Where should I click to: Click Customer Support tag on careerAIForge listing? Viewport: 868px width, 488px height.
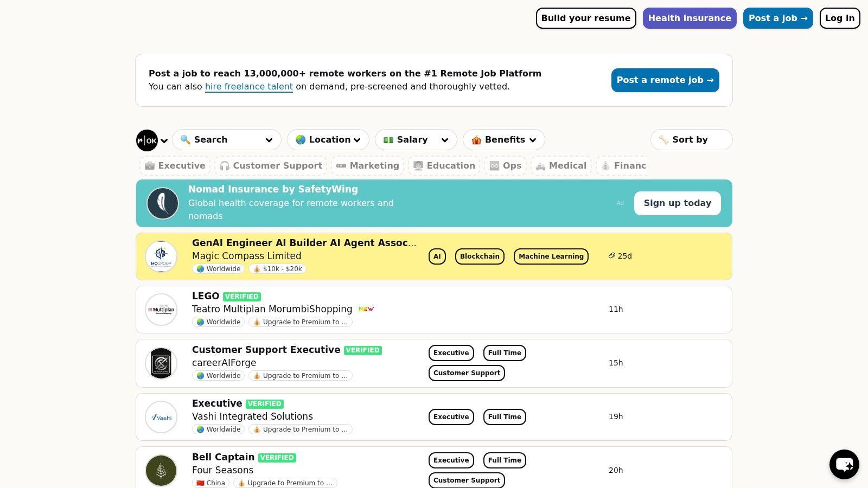(x=467, y=373)
